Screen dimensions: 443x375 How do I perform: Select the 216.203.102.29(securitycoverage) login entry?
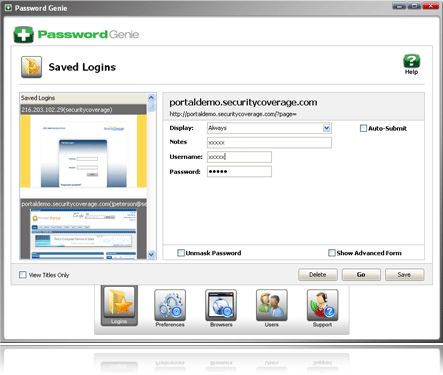click(83, 110)
